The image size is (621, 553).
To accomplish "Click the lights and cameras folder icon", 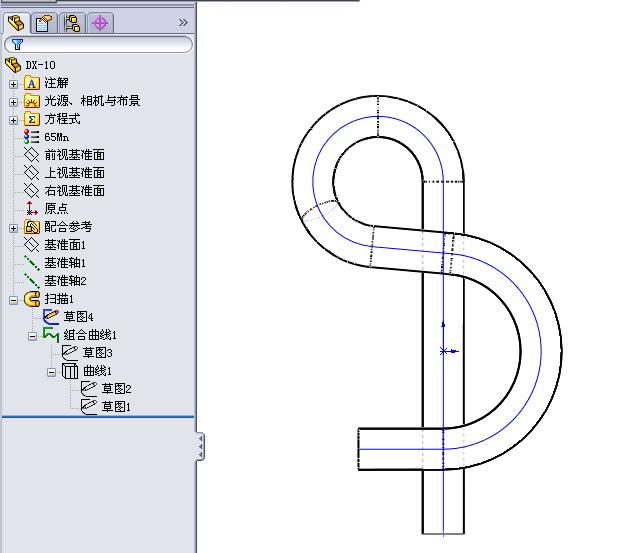I will tap(32, 101).
